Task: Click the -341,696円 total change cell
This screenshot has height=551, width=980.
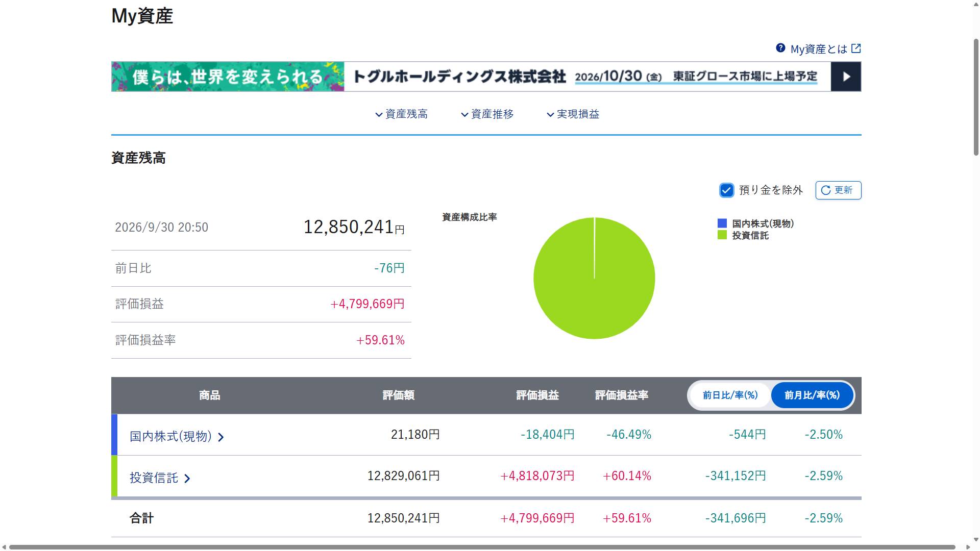Action: 736,518
